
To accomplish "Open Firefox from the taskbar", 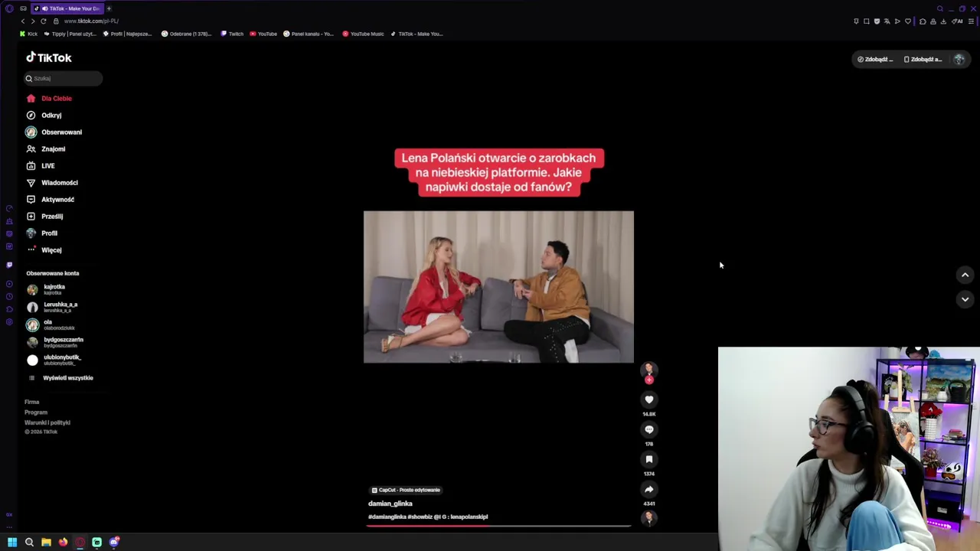I will pos(63,542).
